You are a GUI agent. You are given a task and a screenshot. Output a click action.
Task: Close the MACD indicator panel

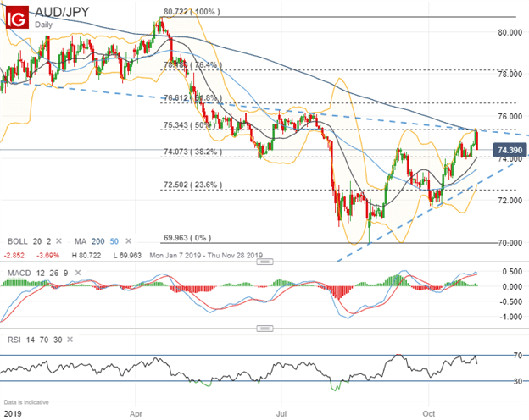[78, 273]
